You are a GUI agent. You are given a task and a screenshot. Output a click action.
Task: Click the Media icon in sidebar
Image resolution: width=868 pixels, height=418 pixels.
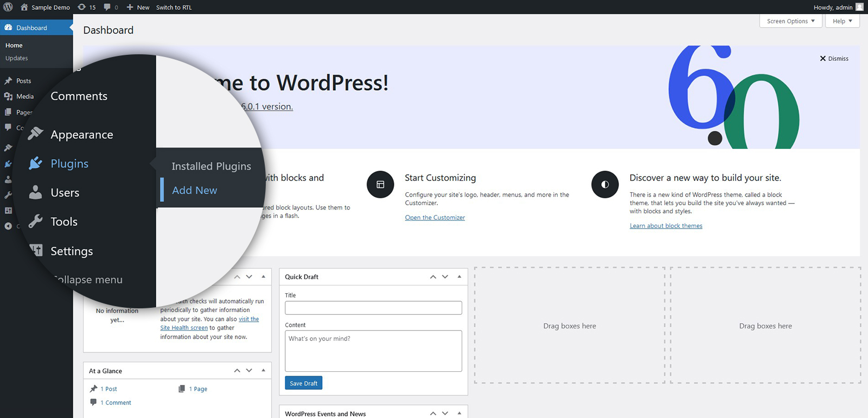click(8, 96)
